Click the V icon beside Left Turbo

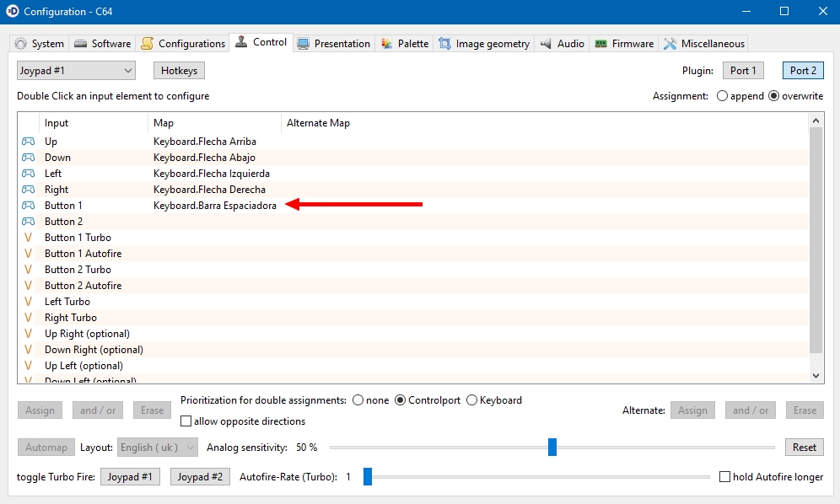[x=29, y=302]
